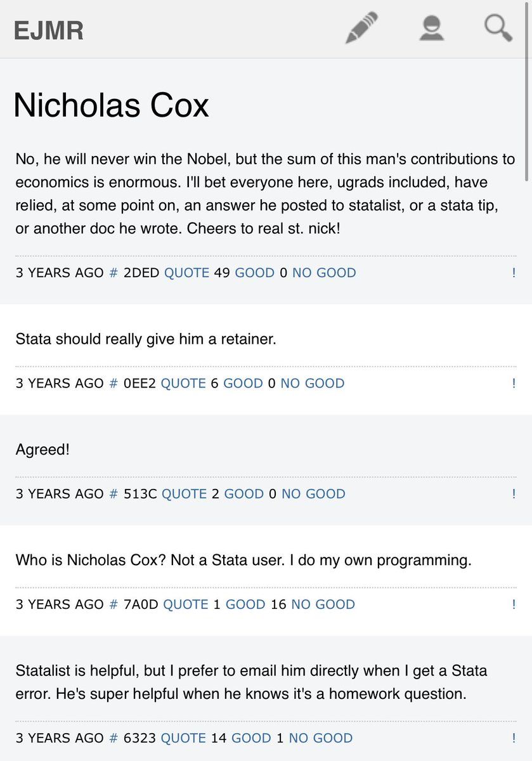The height and width of the screenshot is (761, 532).
Task: Click the EJMR site logo
Action: pos(49,30)
